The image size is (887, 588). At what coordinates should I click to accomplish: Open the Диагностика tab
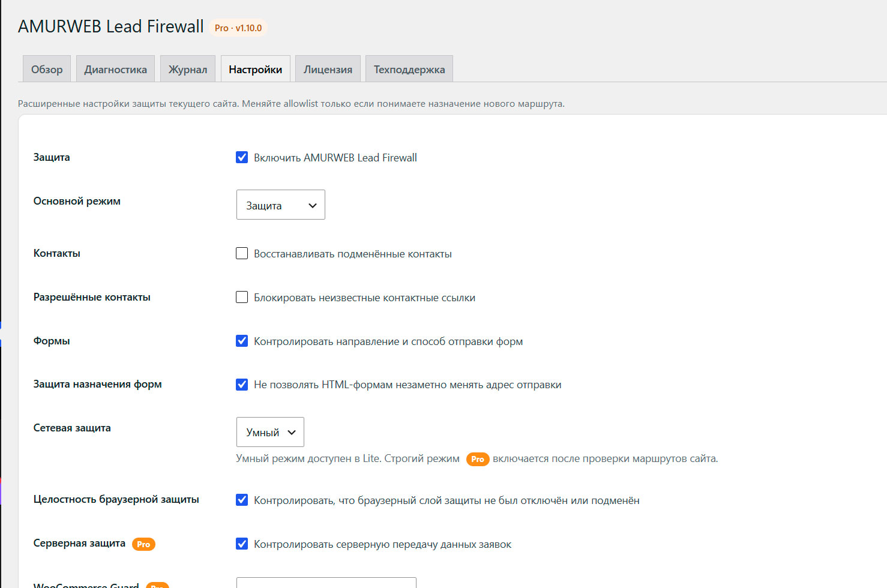(115, 69)
